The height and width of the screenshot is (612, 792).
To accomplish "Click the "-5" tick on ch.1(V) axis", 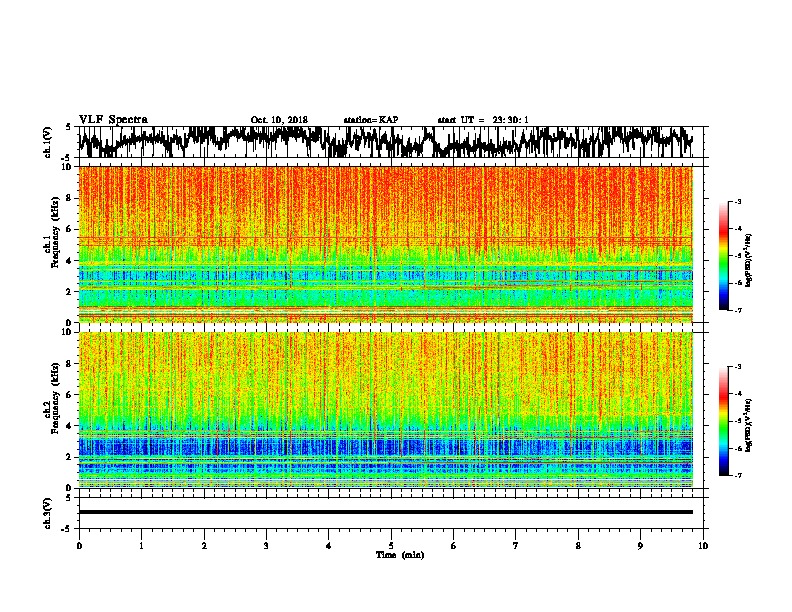I will coord(67,158).
